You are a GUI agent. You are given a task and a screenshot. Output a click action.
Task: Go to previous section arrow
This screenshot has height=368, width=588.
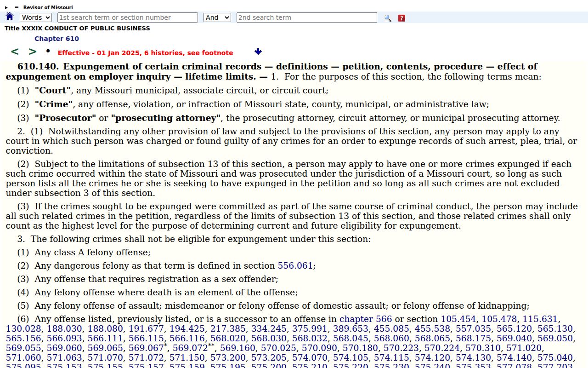click(15, 52)
